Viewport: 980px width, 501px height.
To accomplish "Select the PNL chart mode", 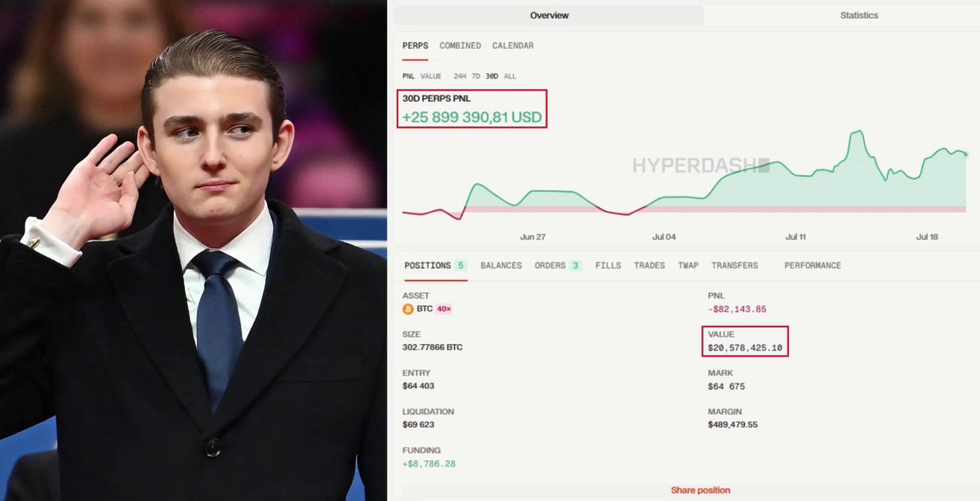I will [x=408, y=76].
